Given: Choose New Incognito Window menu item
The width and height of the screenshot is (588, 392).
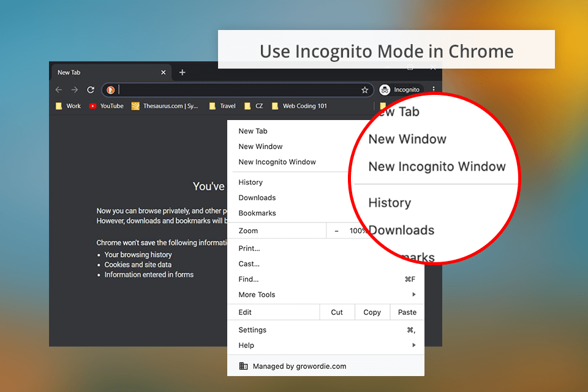Looking at the screenshot, I should click(277, 162).
